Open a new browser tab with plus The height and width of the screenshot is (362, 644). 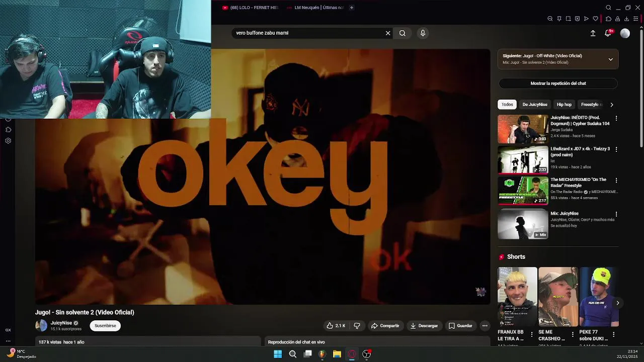[x=351, y=8]
